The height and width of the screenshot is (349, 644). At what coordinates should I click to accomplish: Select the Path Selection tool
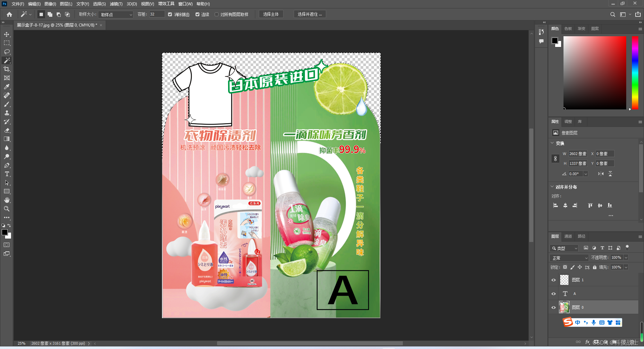(x=7, y=183)
